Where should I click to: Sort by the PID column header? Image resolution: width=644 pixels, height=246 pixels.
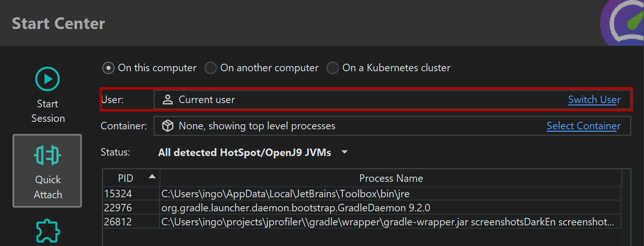(125, 178)
